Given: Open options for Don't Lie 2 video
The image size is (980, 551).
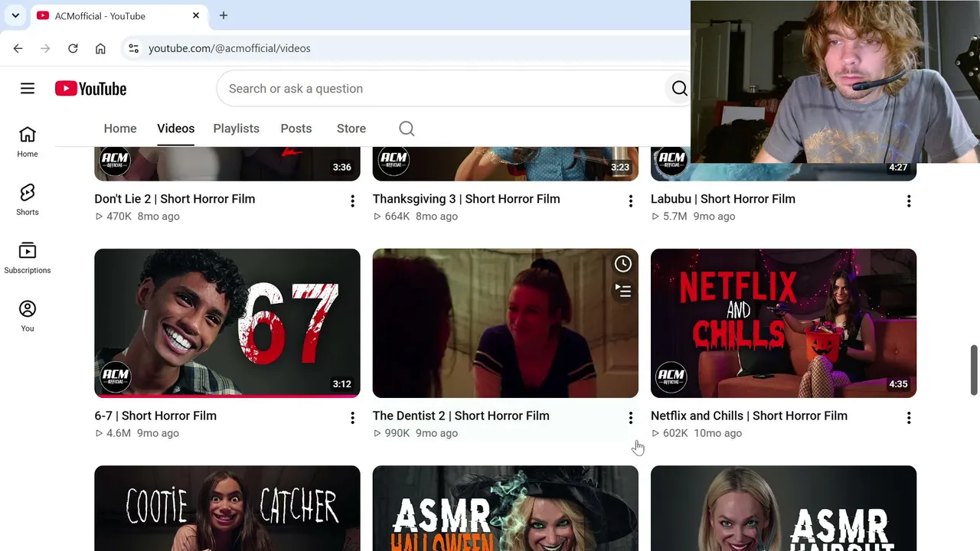Looking at the screenshot, I should click(352, 201).
